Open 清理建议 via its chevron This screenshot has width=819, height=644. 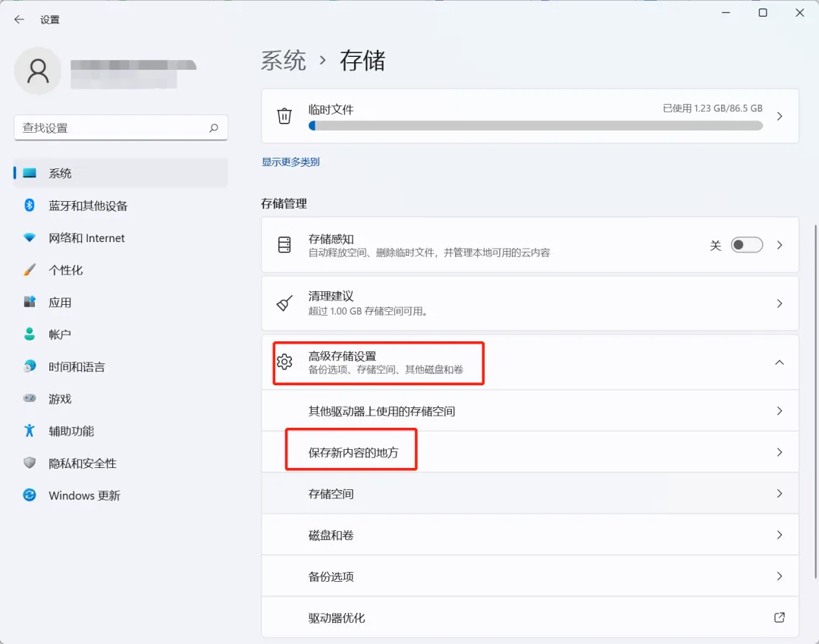(780, 303)
